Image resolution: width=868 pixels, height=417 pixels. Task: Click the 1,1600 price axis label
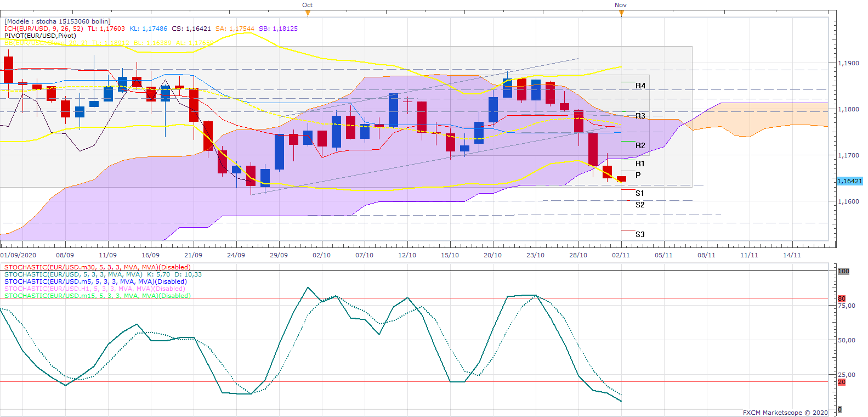click(x=849, y=201)
